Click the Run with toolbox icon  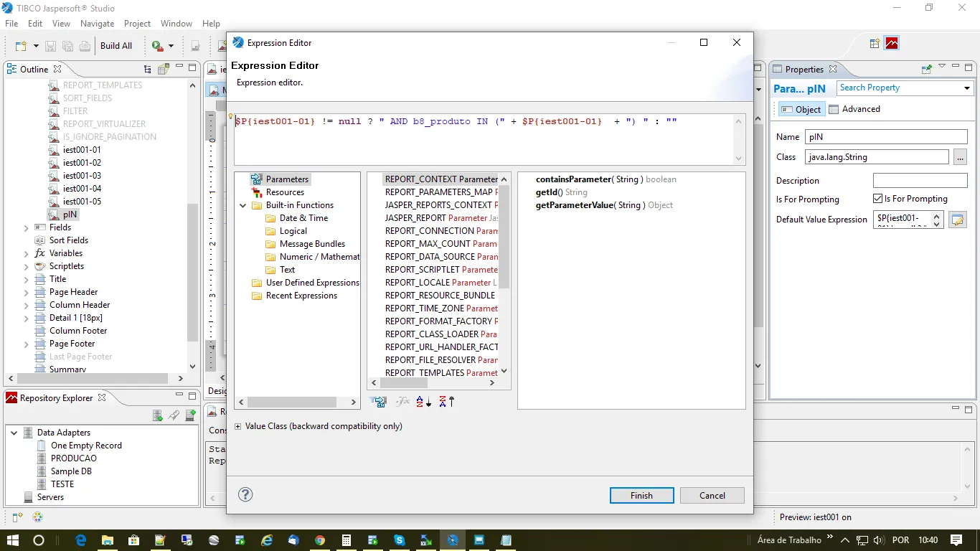[x=158, y=46]
